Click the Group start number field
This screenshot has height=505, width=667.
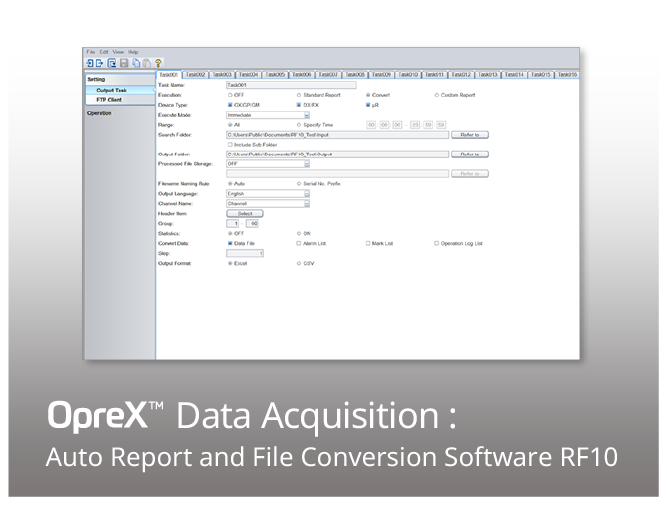(x=233, y=224)
